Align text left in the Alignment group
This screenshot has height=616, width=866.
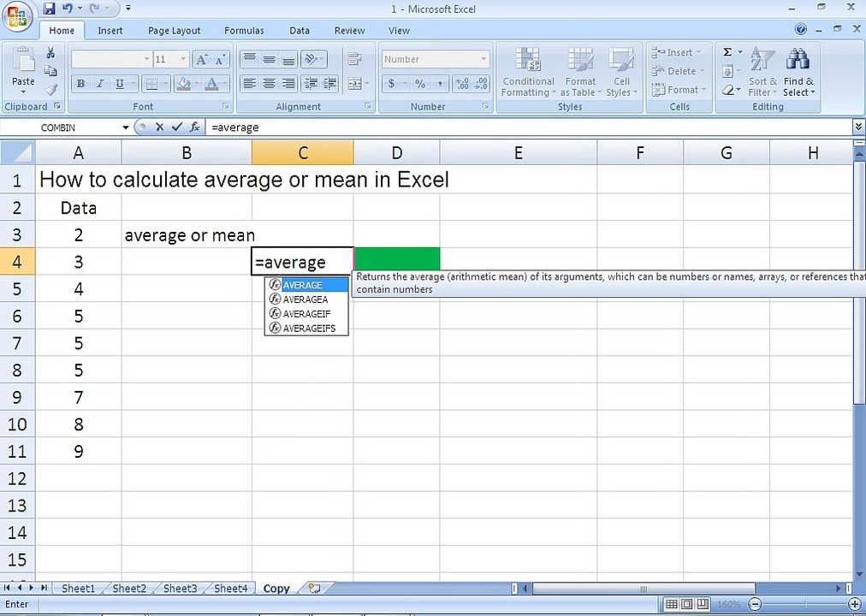[250, 84]
